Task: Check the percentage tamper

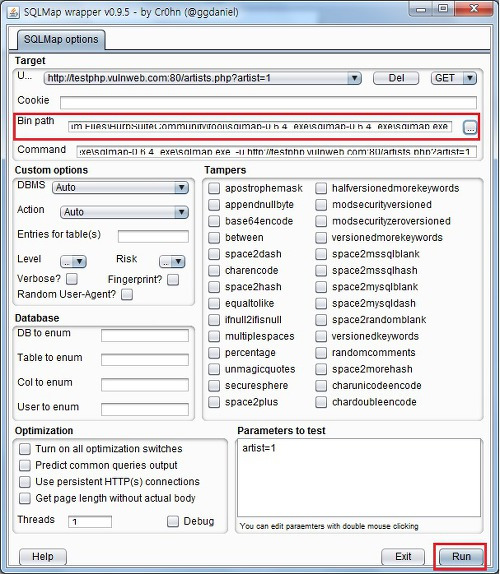Action: (x=214, y=353)
